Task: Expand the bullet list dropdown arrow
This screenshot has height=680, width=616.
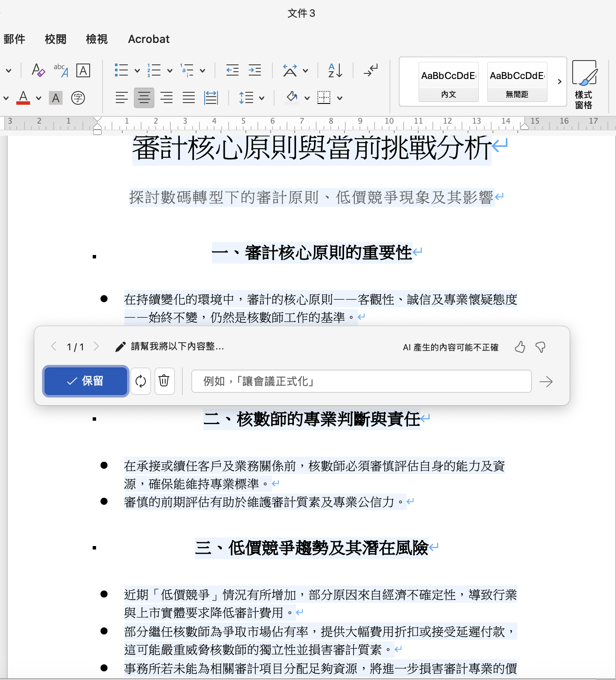Action: [x=137, y=71]
